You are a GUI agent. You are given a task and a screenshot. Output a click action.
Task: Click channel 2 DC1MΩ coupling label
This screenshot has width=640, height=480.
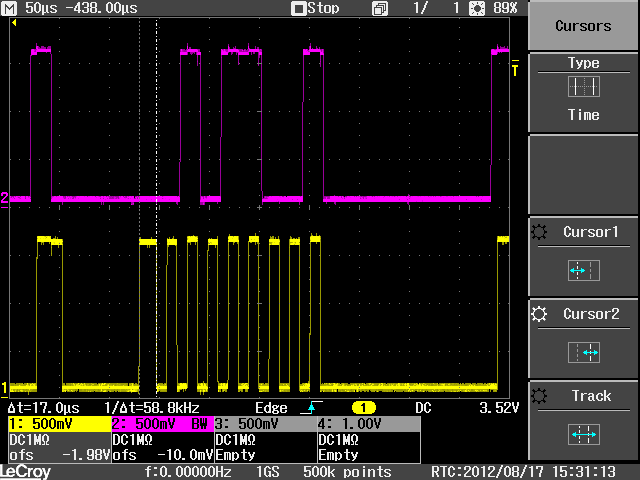(x=132, y=440)
